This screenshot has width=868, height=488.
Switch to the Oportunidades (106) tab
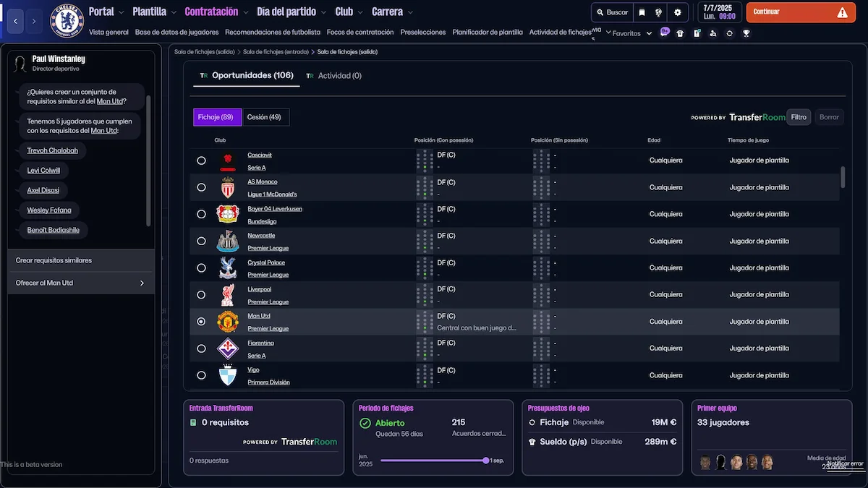[x=246, y=75]
